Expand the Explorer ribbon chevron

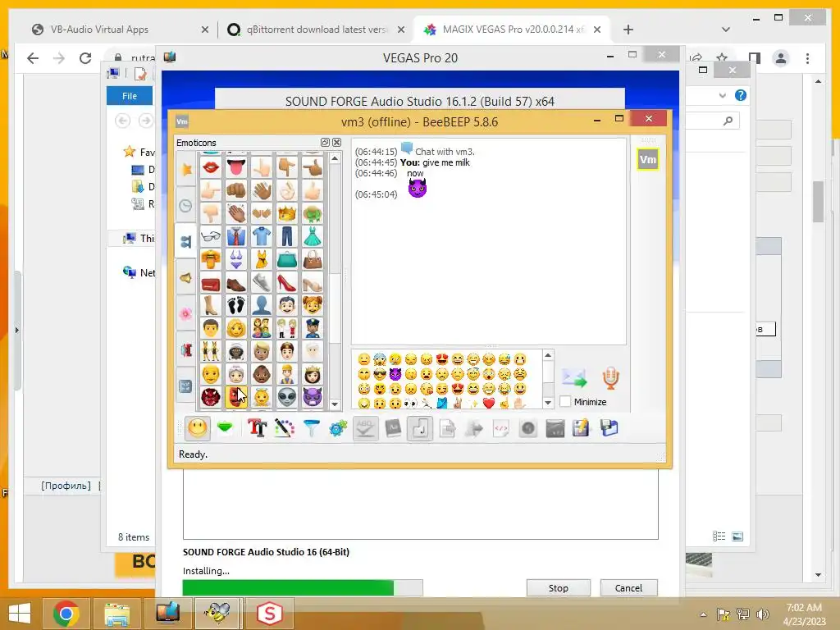point(722,95)
